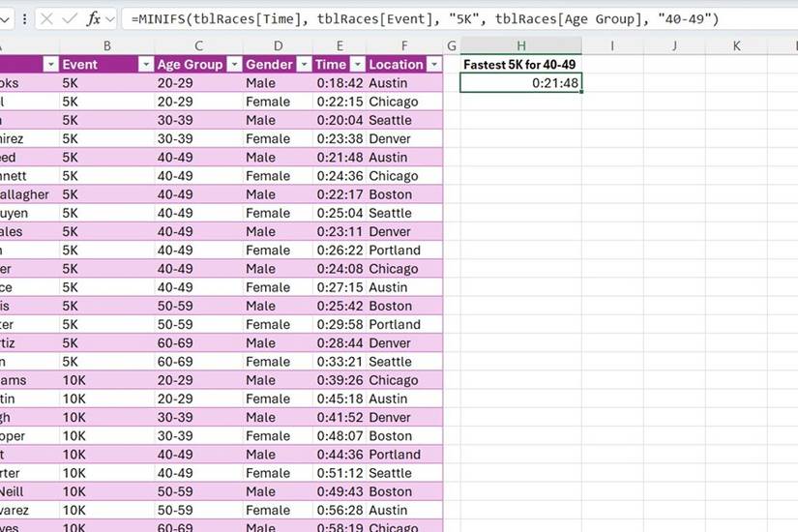Viewport: 798px width, 532px height.
Task: Select time cell 0:24:08
Action: [x=340, y=269]
